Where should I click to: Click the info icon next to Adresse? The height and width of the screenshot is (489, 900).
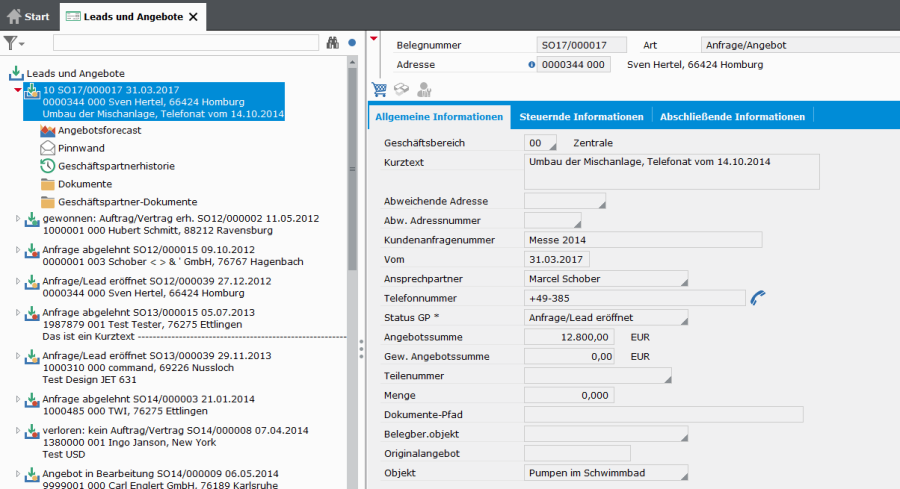pos(532,65)
